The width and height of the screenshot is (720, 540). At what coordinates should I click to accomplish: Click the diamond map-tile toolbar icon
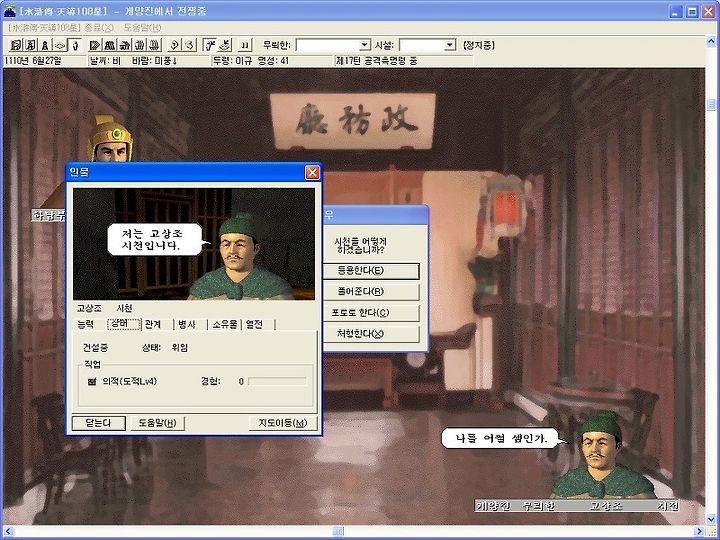[60, 45]
